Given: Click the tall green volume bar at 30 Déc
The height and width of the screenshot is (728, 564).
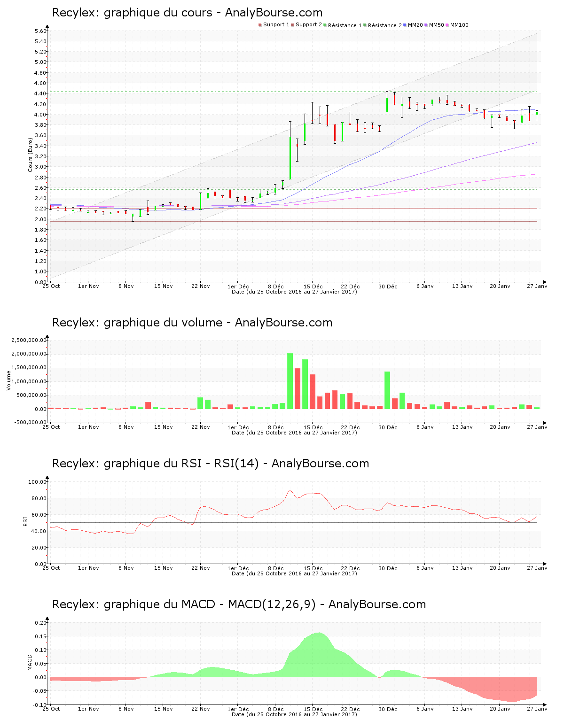Looking at the screenshot, I should click(x=387, y=390).
